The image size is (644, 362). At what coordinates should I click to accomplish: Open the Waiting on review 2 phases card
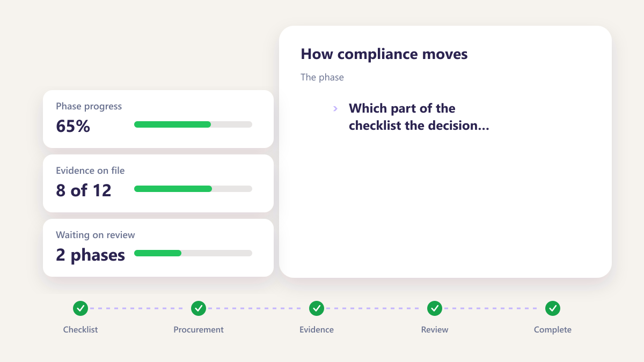click(158, 248)
